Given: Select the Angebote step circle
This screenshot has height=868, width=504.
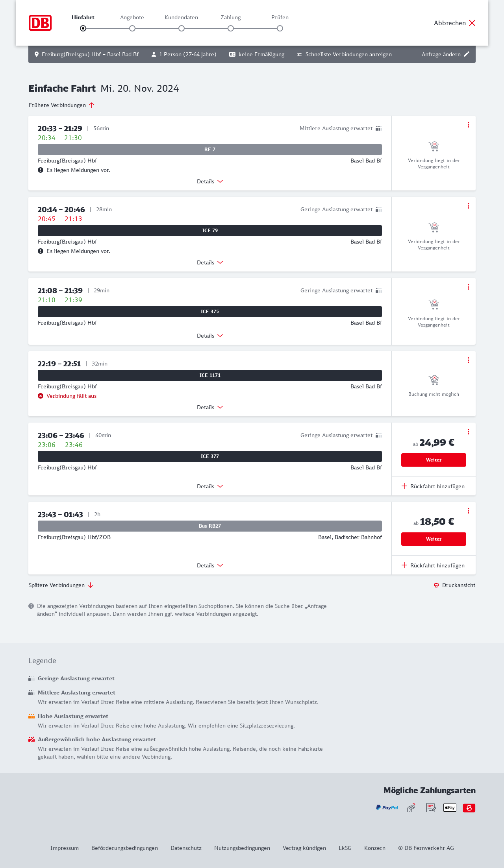Looking at the screenshot, I should click(x=132, y=28).
